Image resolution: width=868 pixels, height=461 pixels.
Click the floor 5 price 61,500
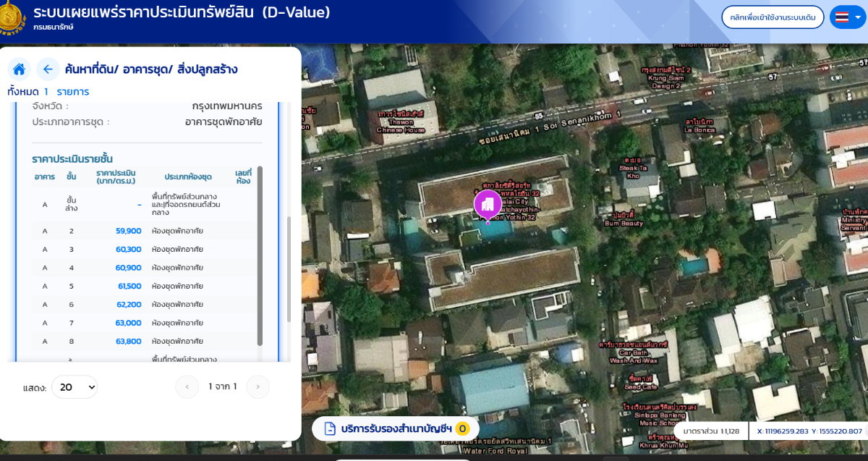129,286
